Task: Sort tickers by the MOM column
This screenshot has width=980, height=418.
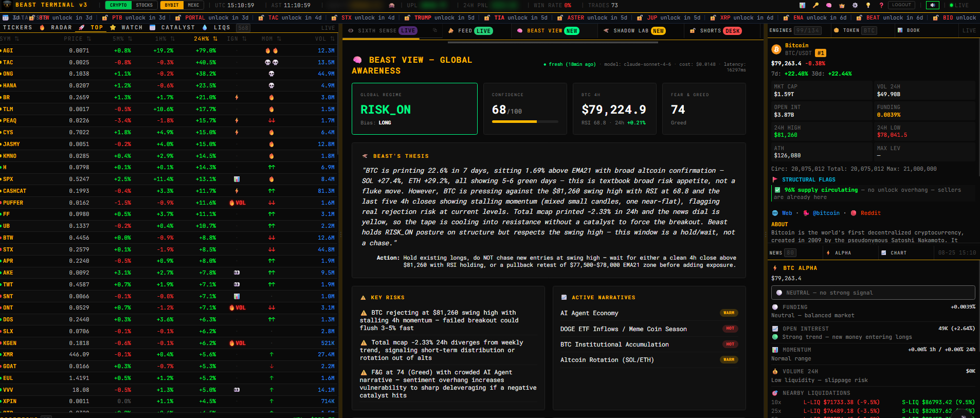Action: [271, 39]
